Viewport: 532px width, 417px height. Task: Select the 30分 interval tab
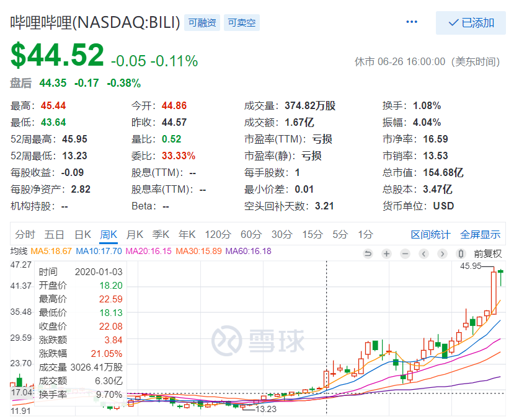282,234
